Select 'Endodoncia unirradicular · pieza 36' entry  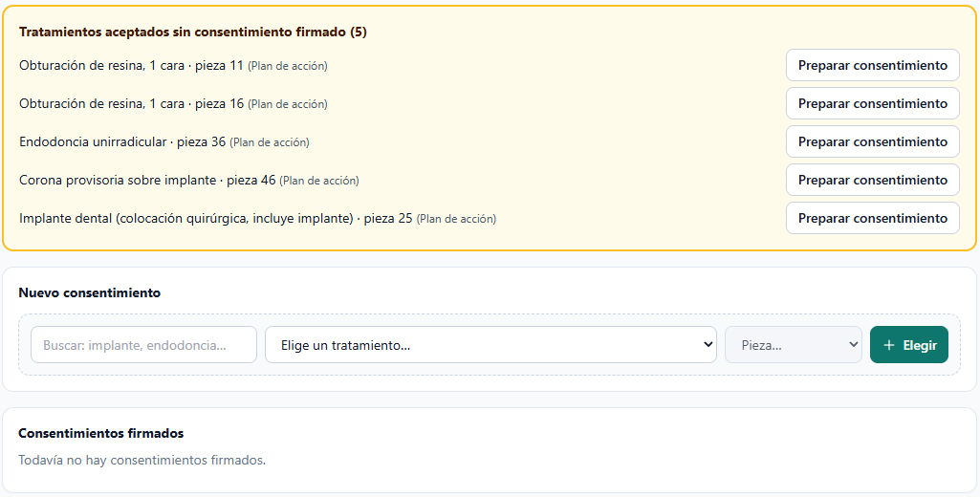pyautogui.click(x=164, y=141)
